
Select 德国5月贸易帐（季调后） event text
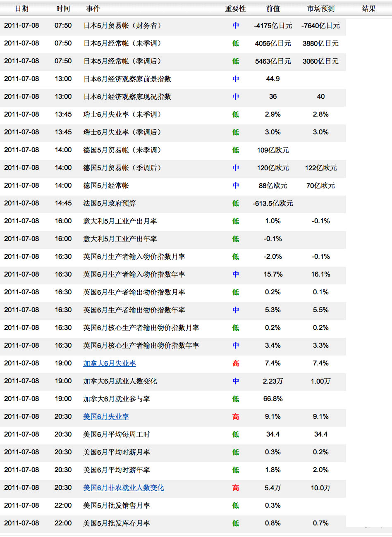pos(124,168)
